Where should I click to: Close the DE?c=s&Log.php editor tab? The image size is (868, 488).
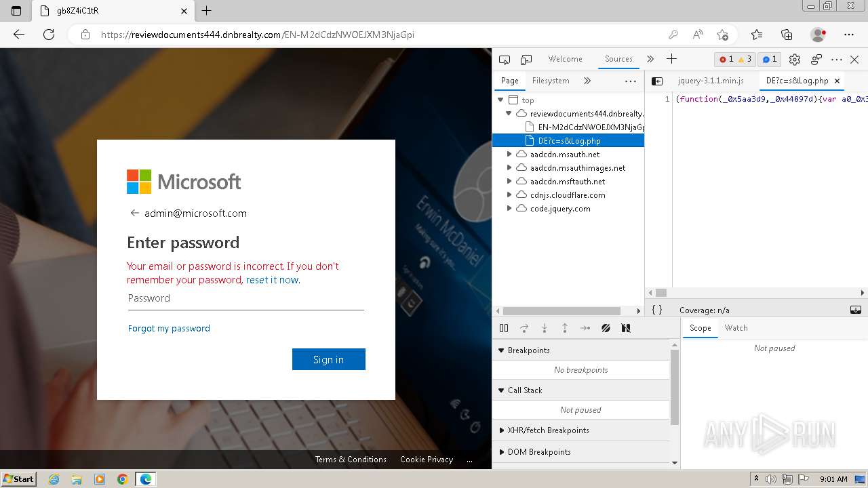[837, 81]
